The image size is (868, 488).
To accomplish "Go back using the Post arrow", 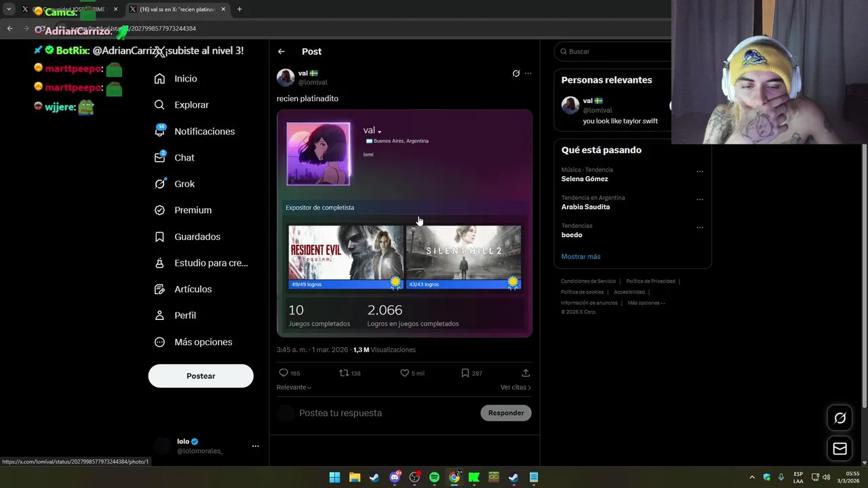I will [x=281, y=52].
